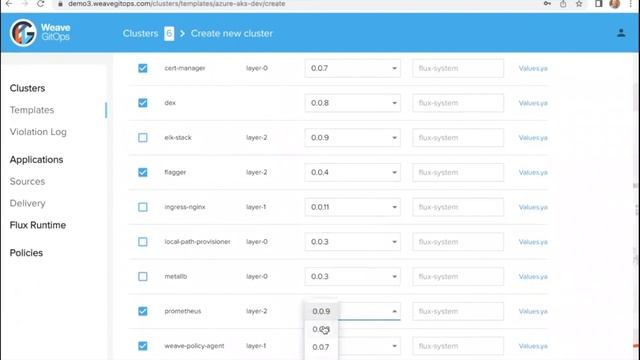Click the 'prometheus' profile name
Screen dimensions: 640x360
pos(182,311)
